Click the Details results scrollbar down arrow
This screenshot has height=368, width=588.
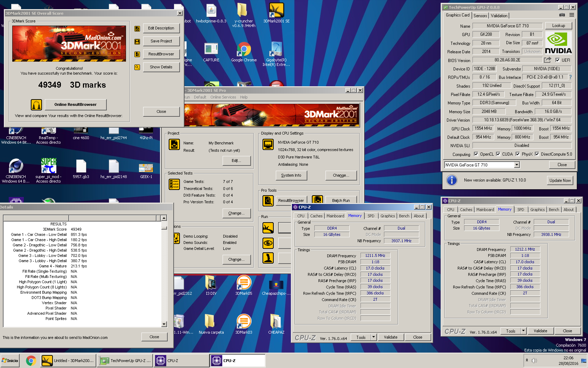164,324
